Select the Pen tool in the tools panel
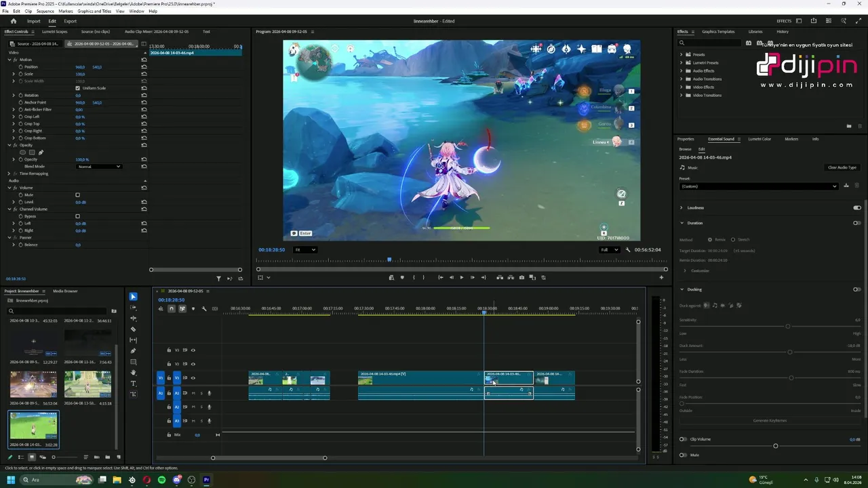Viewport: 868px width, 488px height. [133, 351]
